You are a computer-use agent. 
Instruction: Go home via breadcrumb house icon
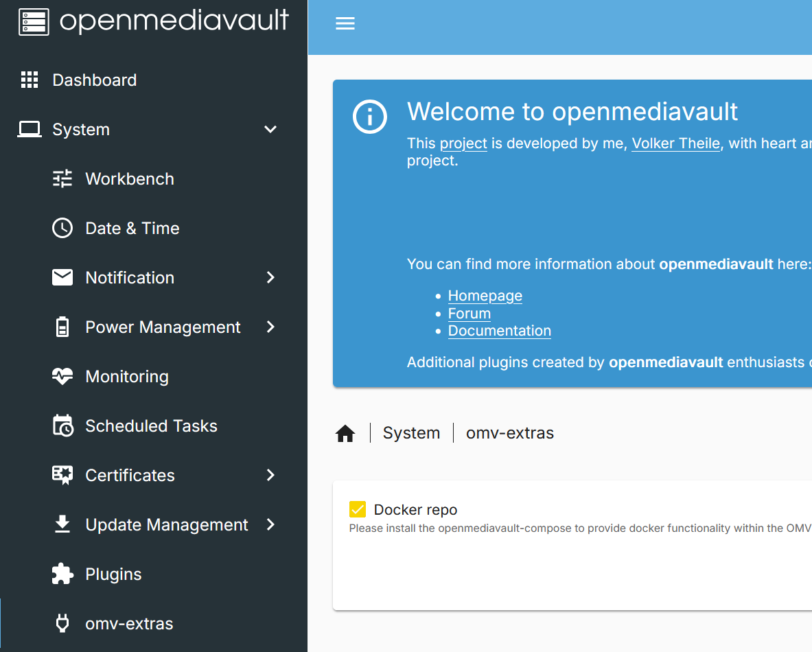click(345, 434)
